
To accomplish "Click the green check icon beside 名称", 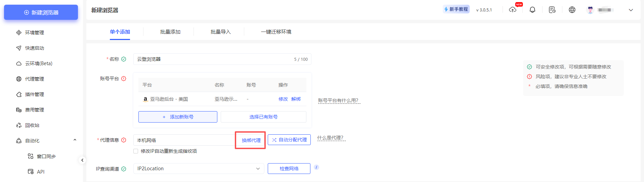I will (124, 59).
